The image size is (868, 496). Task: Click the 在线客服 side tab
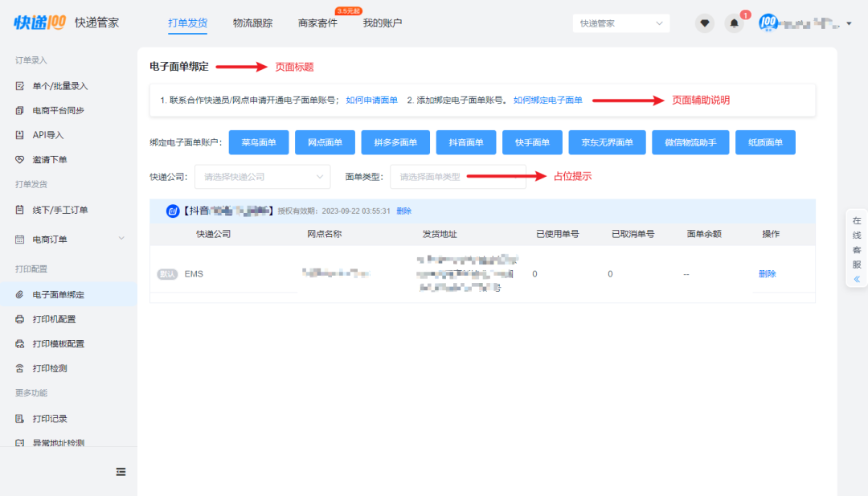point(857,249)
